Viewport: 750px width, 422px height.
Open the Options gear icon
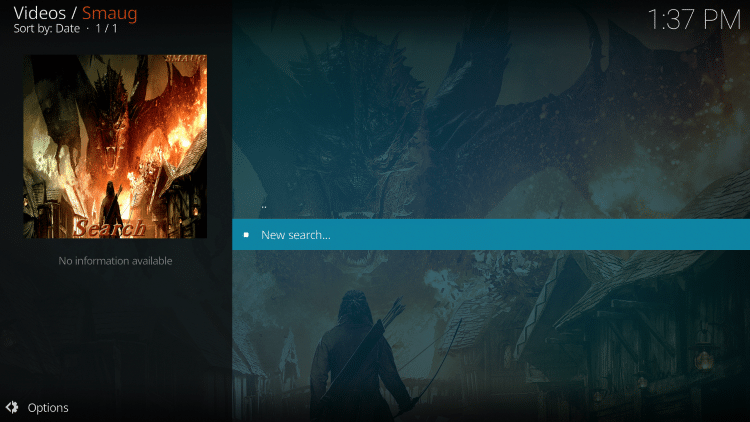(x=12, y=407)
